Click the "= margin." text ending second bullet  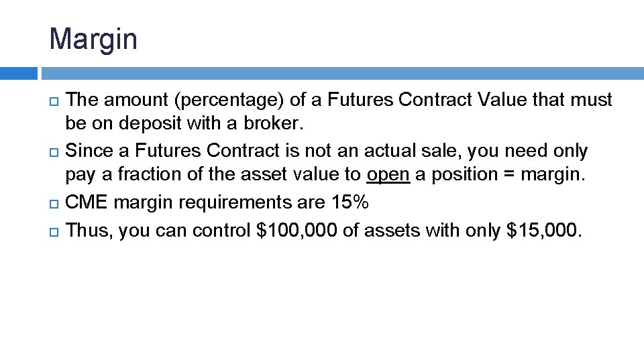point(544,175)
